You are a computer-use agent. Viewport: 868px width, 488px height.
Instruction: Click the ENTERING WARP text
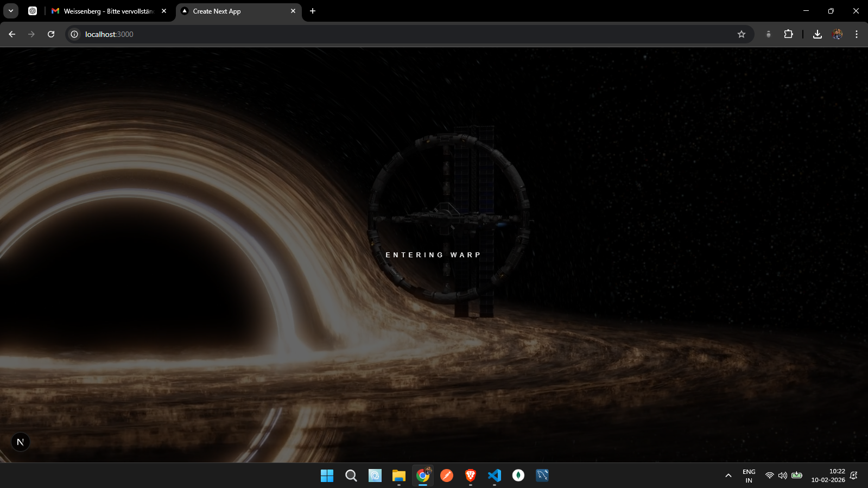click(433, 255)
